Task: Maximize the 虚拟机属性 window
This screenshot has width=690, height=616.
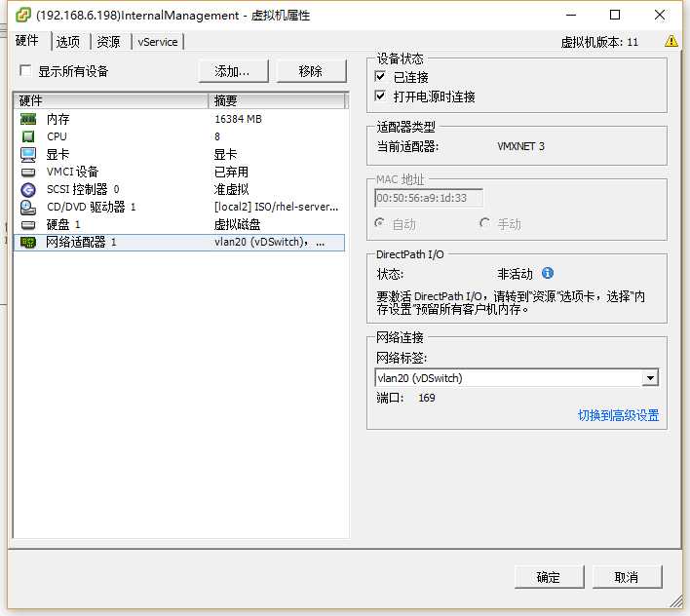Action: (615, 15)
